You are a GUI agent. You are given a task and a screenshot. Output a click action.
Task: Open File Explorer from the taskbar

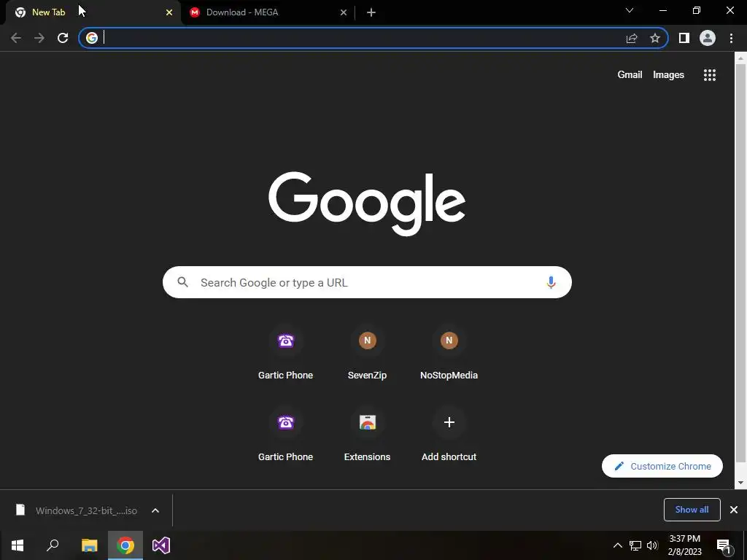point(89,545)
